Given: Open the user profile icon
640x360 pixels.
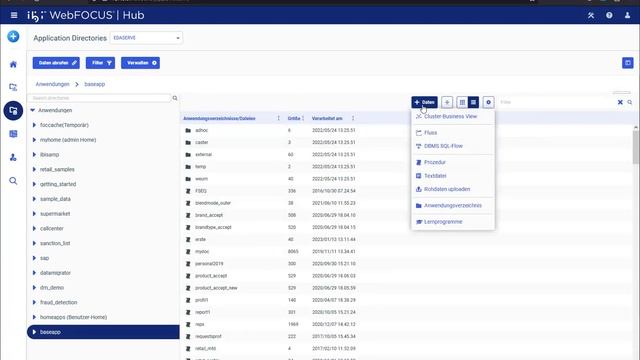Looking at the screenshot, I should coord(627,16).
